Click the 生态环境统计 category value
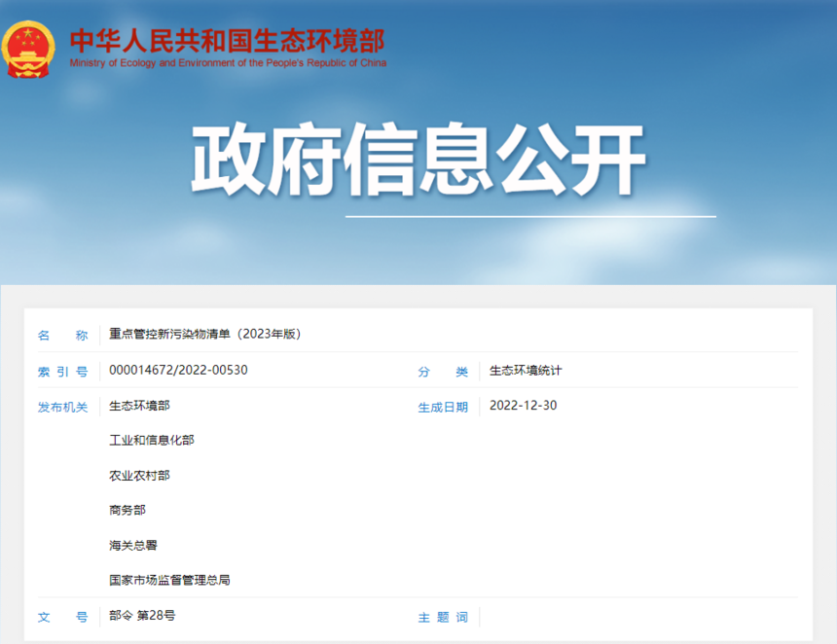837x644 pixels. tap(526, 371)
